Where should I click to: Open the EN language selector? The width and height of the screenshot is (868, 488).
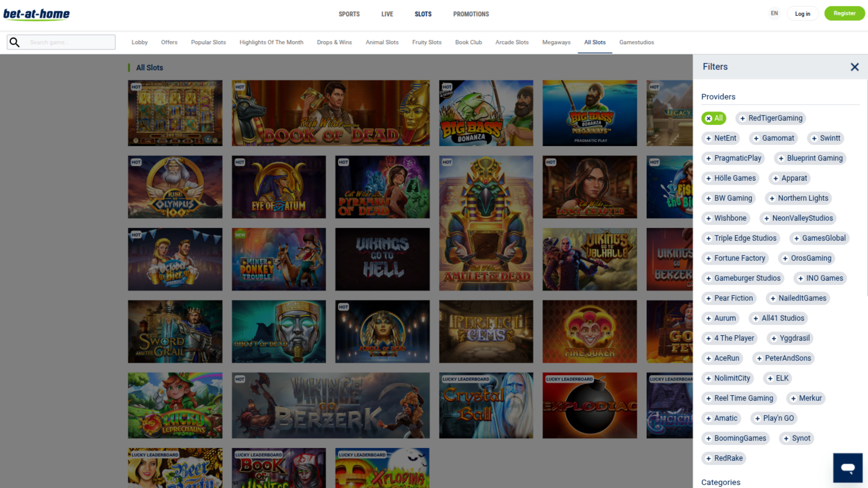(774, 13)
